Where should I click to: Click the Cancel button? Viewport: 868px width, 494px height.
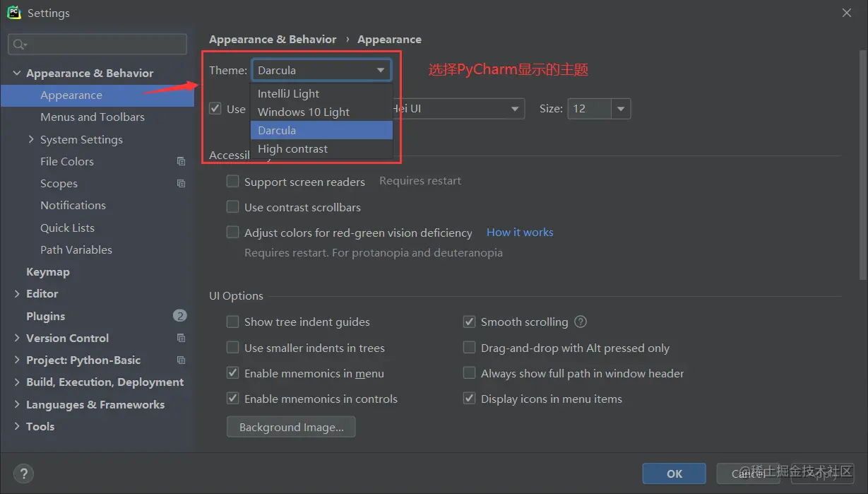[x=748, y=474]
